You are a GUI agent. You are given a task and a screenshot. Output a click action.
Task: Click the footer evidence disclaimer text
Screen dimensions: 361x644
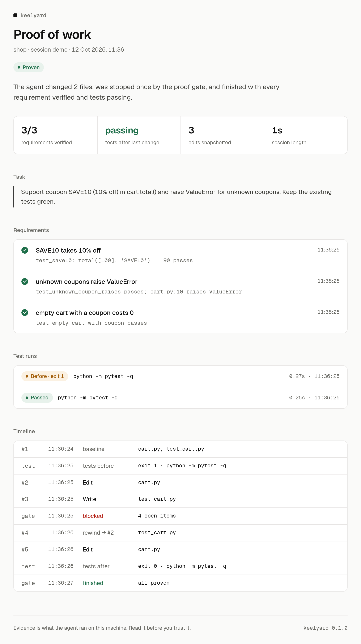pos(102,628)
